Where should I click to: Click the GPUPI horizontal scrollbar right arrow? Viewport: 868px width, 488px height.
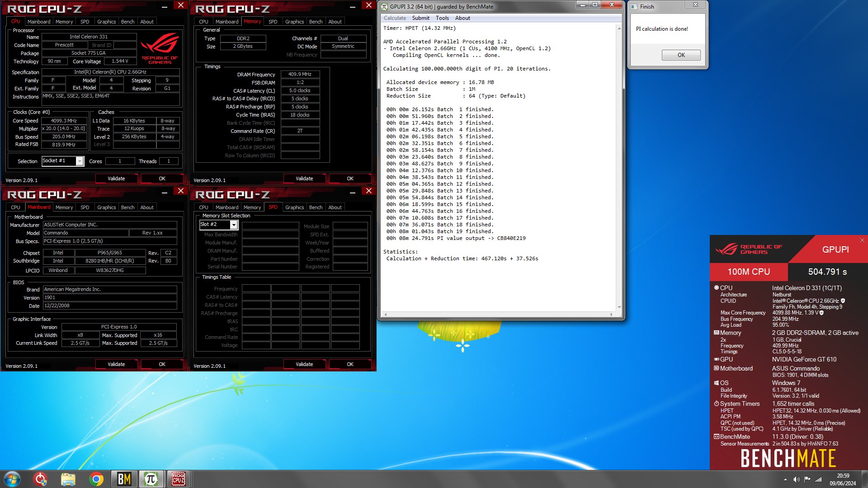pos(612,314)
